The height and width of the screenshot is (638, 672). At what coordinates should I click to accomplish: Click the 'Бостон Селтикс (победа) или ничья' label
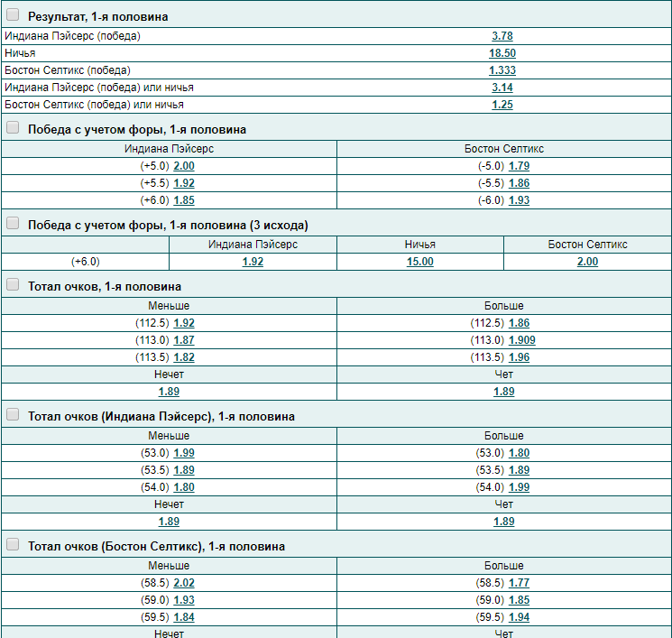click(x=94, y=105)
